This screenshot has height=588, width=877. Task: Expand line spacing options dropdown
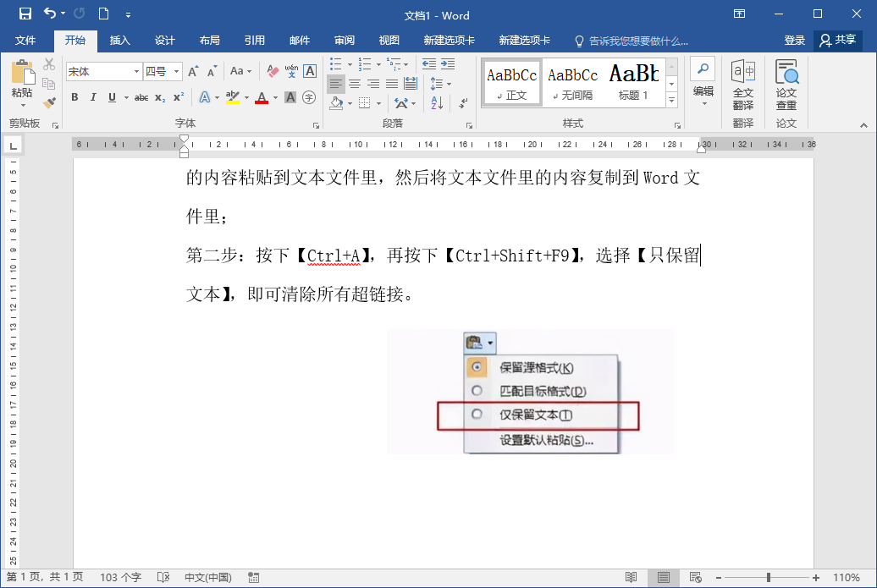tap(450, 84)
